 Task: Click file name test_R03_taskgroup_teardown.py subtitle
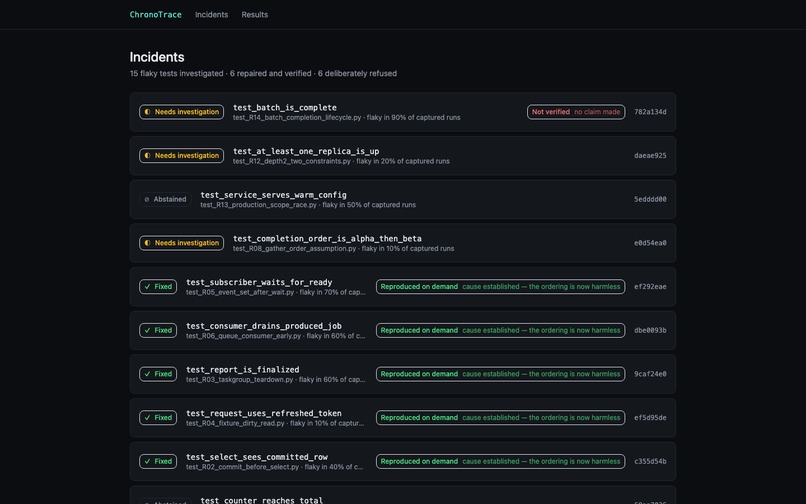240,380
